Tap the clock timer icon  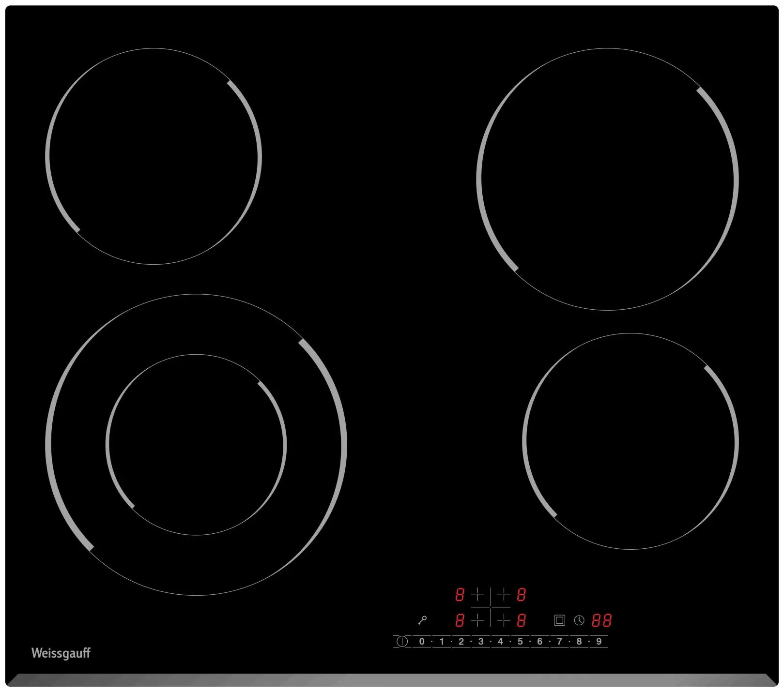point(579,620)
